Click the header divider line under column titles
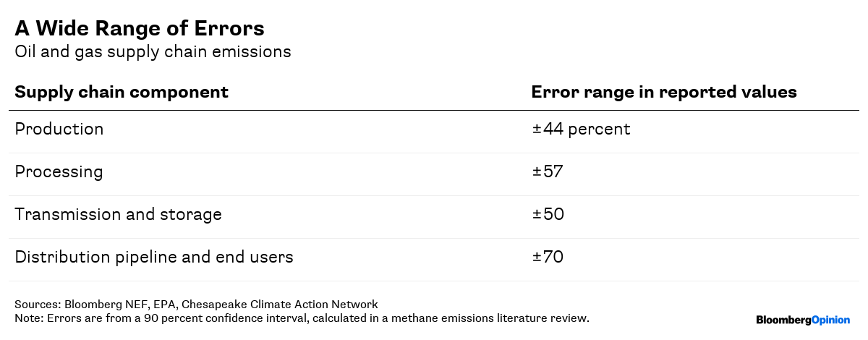The height and width of the screenshot is (340, 868). pos(434,111)
